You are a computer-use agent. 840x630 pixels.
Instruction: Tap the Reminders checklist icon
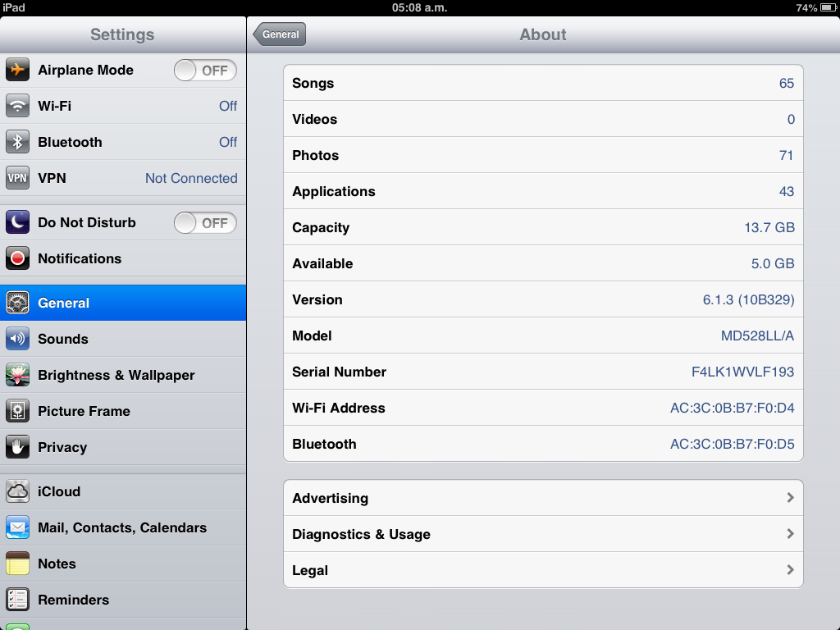18,600
